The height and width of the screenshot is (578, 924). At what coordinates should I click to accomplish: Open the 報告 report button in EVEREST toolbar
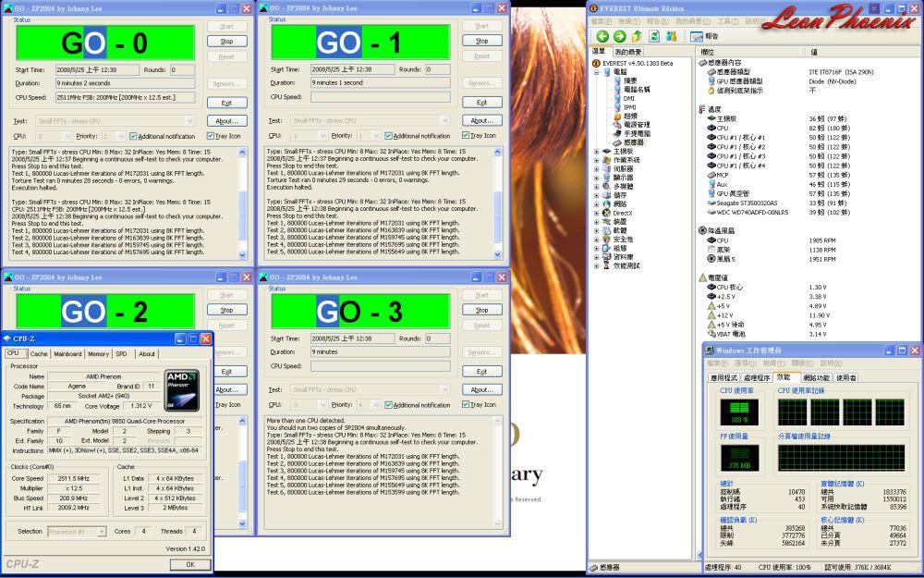[x=704, y=37]
